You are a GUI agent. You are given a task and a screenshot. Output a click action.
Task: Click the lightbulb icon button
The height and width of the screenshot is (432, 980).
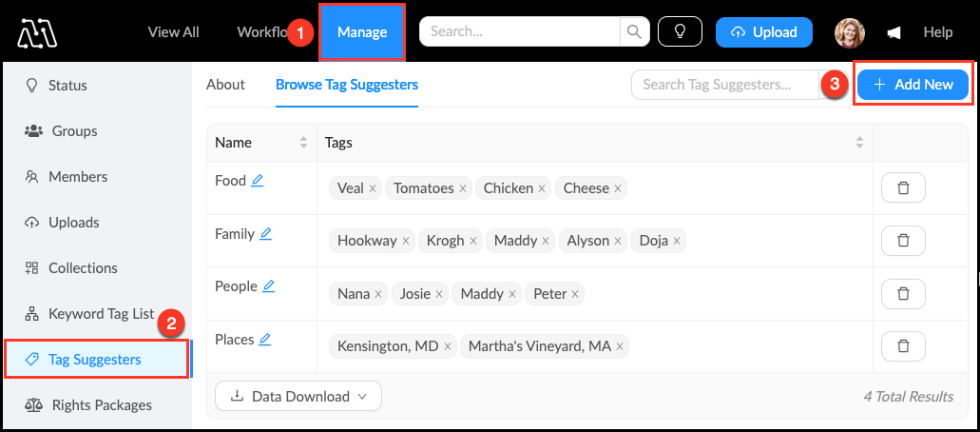point(680,32)
